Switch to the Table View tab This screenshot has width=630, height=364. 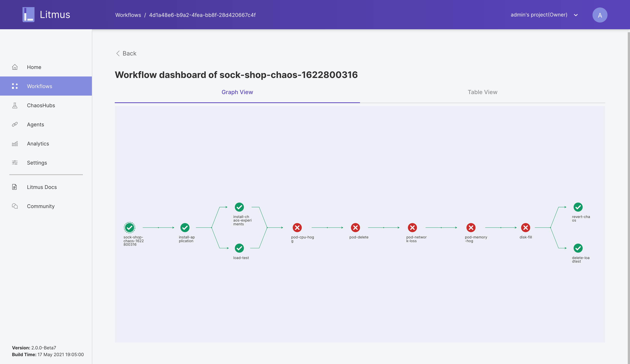[x=482, y=92]
